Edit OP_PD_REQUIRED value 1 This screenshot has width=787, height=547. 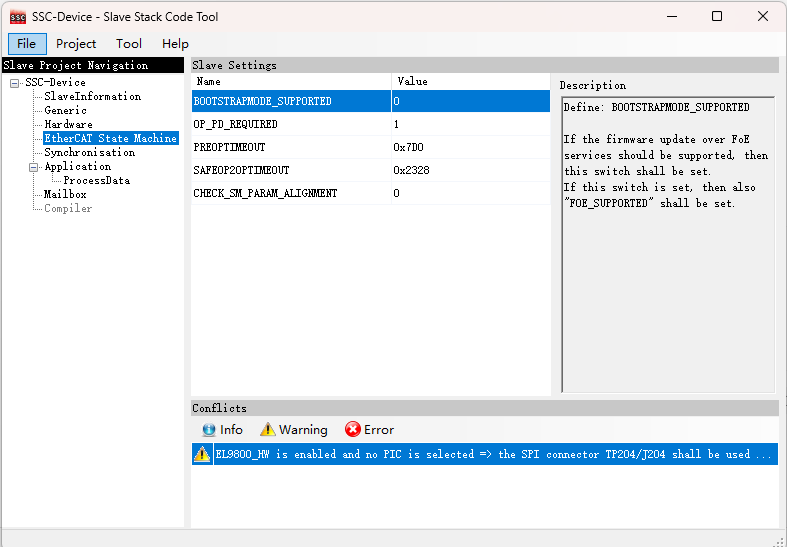point(471,124)
